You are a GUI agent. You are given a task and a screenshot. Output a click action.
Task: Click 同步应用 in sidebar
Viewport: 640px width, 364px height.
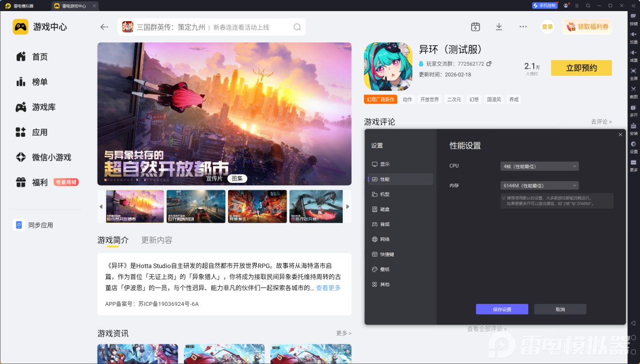click(33, 225)
